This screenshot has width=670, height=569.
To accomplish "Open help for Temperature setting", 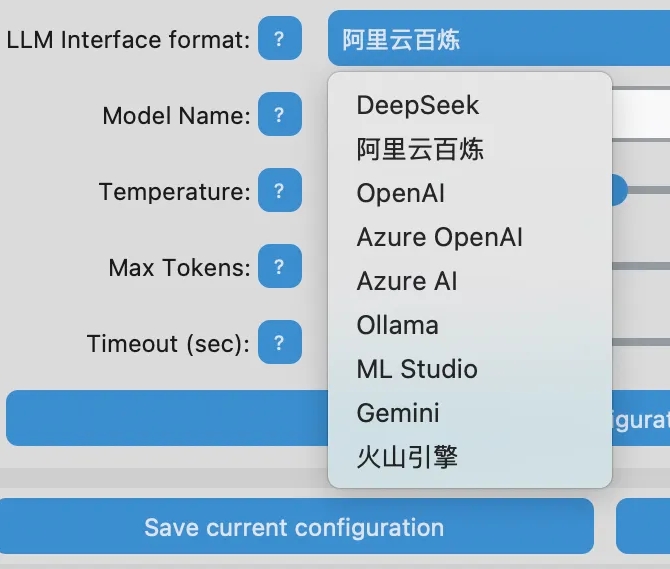I will 280,190.
